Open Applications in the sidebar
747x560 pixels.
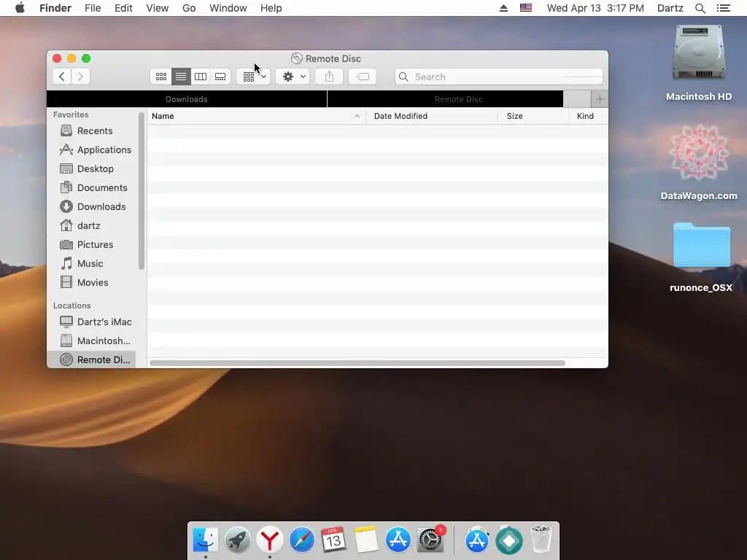tap(91, 150)
